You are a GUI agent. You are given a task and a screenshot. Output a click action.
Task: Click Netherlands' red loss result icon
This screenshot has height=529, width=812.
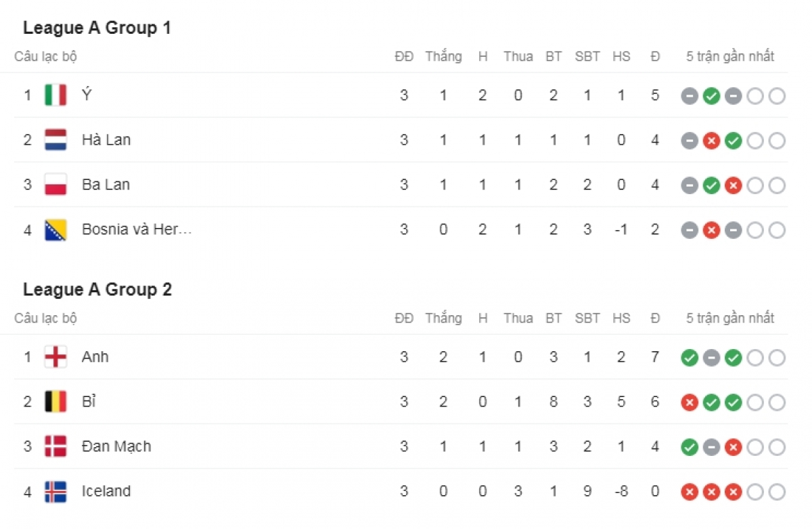click(x=711, y=141)
